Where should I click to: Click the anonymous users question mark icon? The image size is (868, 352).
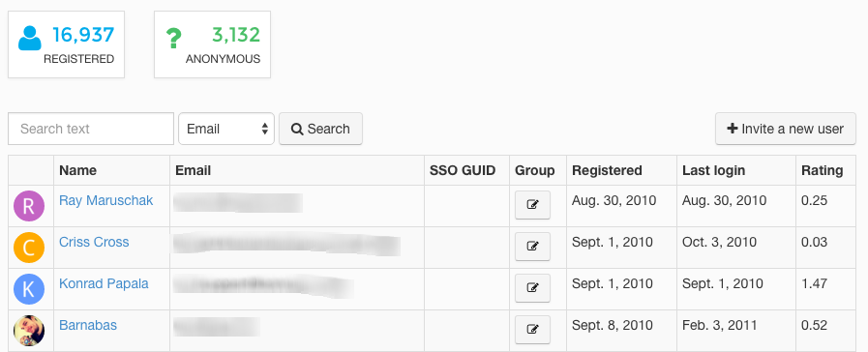174,40
